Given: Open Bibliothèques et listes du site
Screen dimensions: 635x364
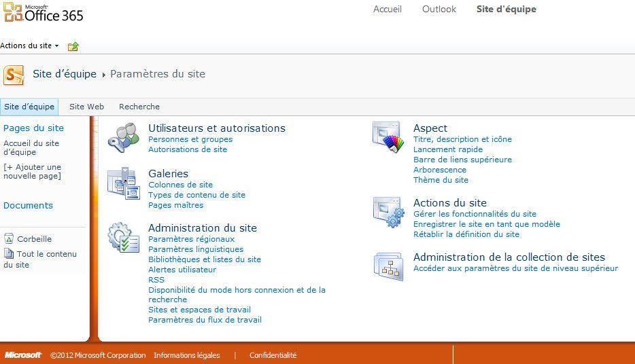Looking at the screenshot, I should click(x=205, y=259).
